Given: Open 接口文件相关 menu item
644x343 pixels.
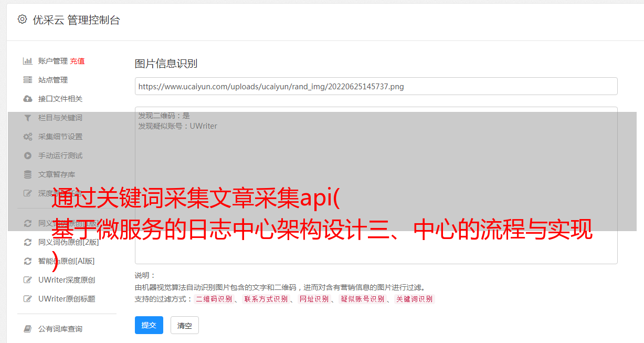Looking at the screenshot, I should tap(60, 99).
